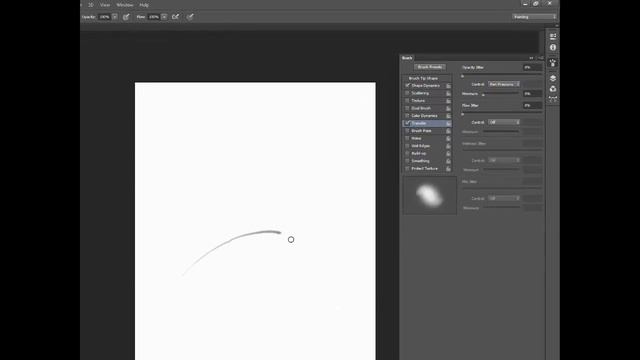Enable the Protect Texture checkbox

[x=407, y=169]
